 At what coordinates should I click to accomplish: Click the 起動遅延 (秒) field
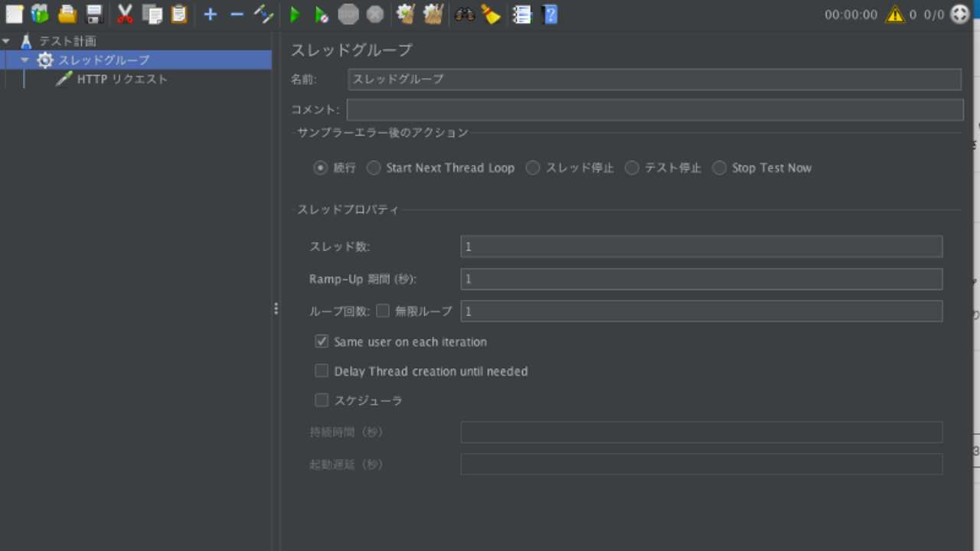[x=701, y=465]
